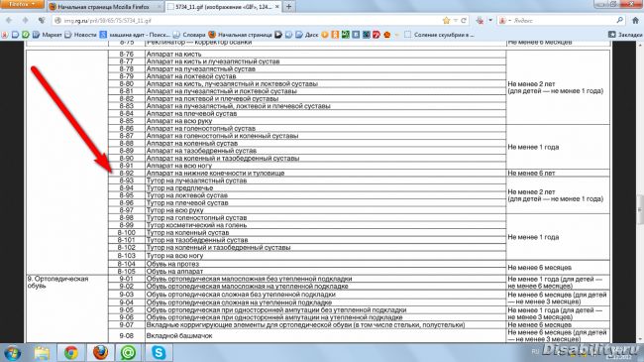Click the search magnifier icon in Яндекс box
Viewport: 644px width, 362px height.
coord(620,20)
